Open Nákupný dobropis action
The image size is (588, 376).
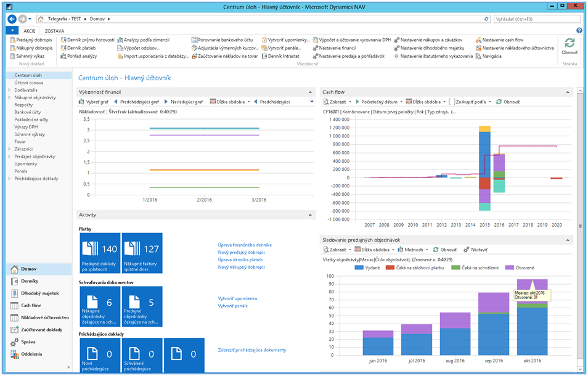31,48
